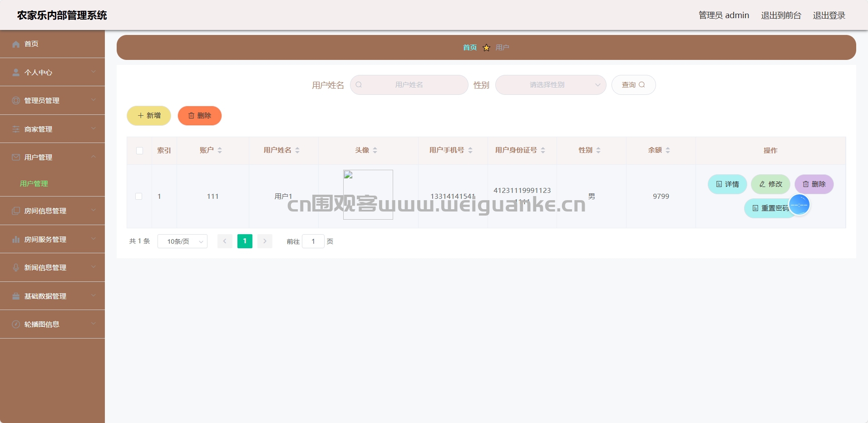Click phone number 13314141541 cell
Image resolution: width=868 pixels, height=423 pixels.
coord(453,196)
